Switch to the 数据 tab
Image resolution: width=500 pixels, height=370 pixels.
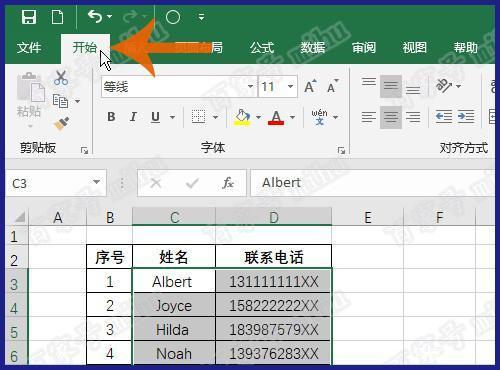pyautogui.click(x=313, y=48)
